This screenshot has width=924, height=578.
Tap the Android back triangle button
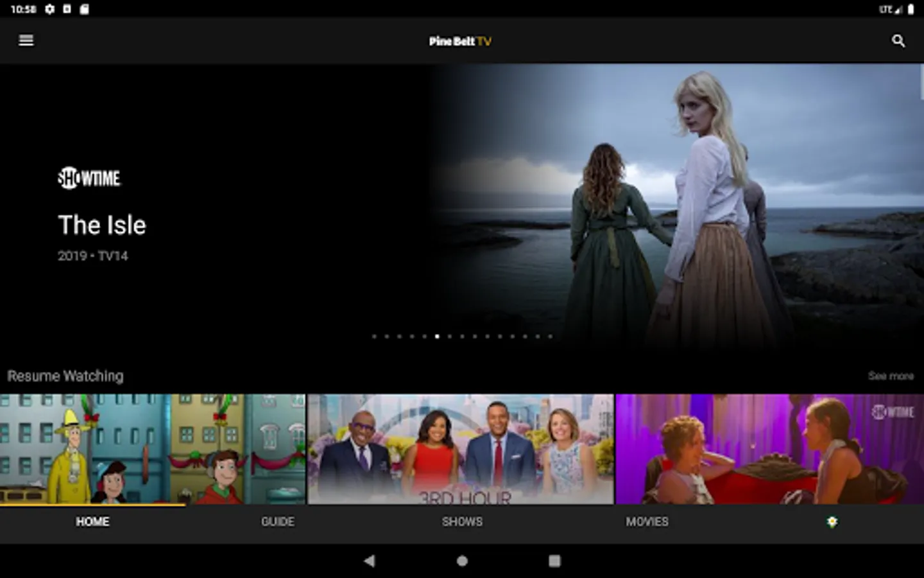point(369,561)
